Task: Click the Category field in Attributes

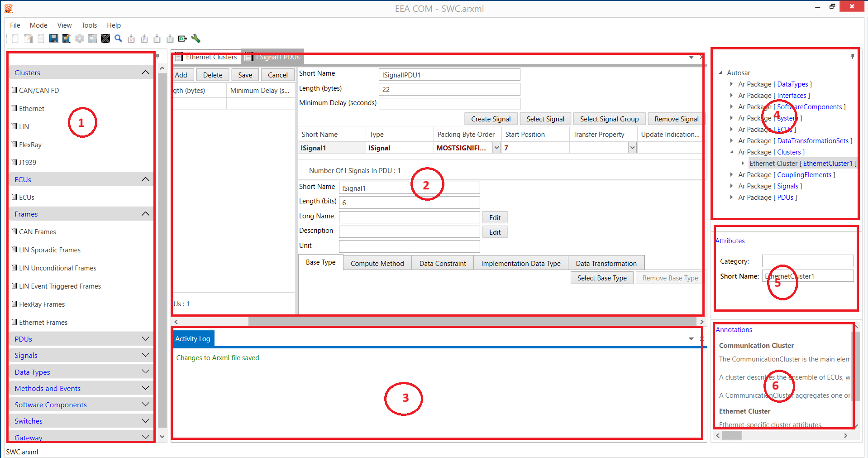Action: click(808, 261)
